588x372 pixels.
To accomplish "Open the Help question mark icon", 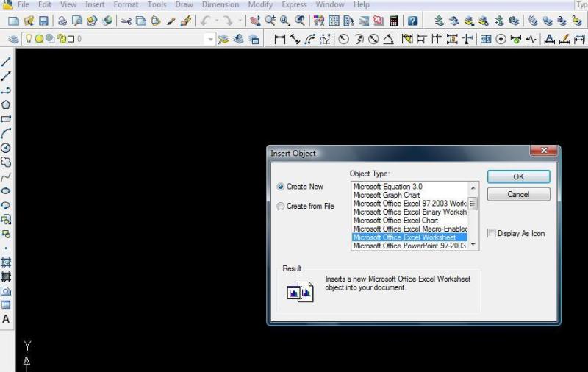I will [412, 21].
